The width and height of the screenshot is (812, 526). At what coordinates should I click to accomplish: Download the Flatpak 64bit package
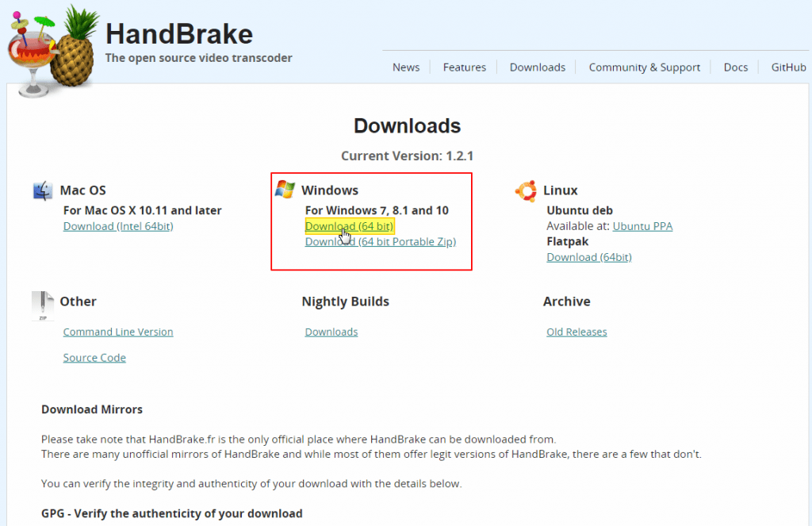click(x=589, y=258)
